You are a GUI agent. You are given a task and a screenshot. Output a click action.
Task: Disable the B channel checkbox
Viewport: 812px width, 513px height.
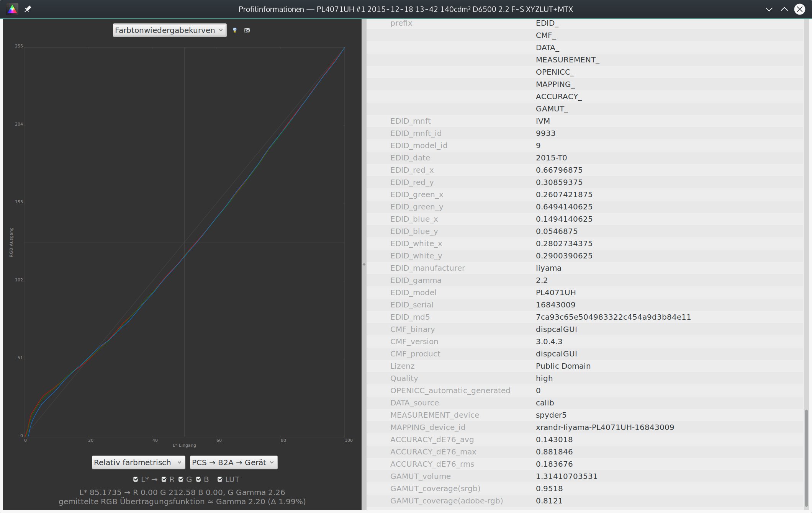point(198,479)
